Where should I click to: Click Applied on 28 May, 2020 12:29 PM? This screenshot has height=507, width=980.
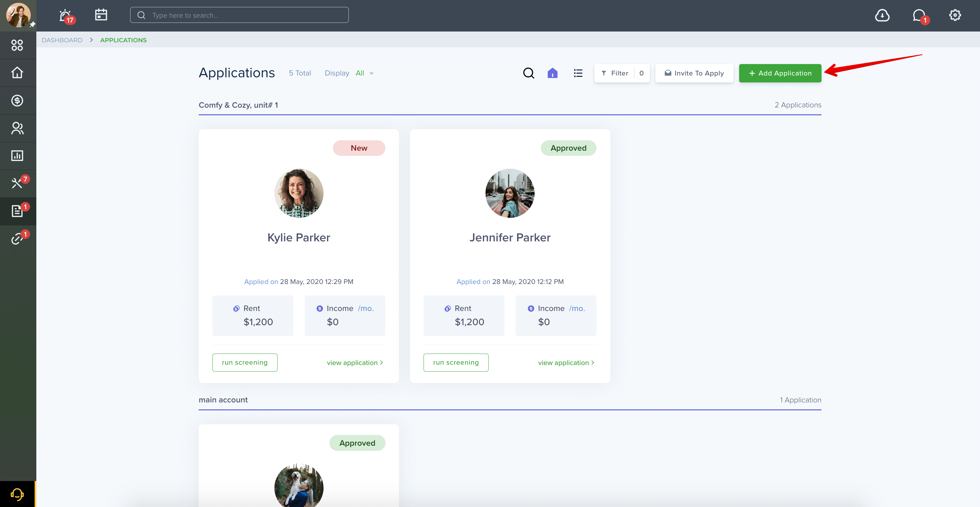pyautogui.click(x=299, y=282)
